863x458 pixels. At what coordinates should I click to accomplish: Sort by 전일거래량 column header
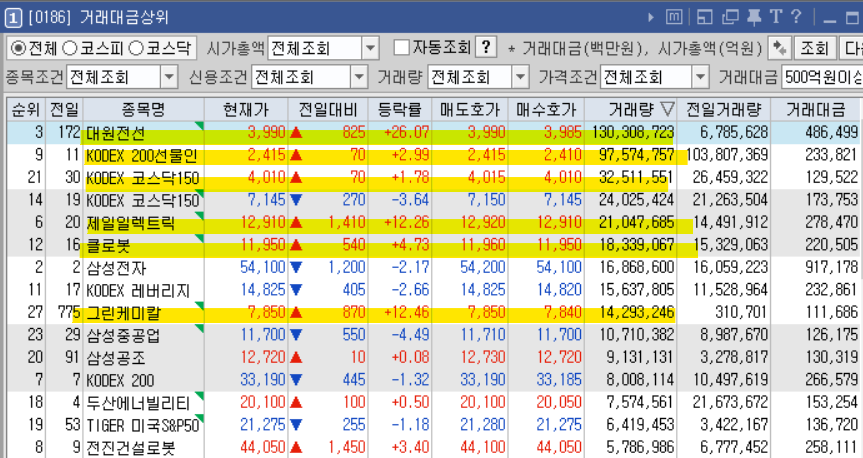(724, 110)
